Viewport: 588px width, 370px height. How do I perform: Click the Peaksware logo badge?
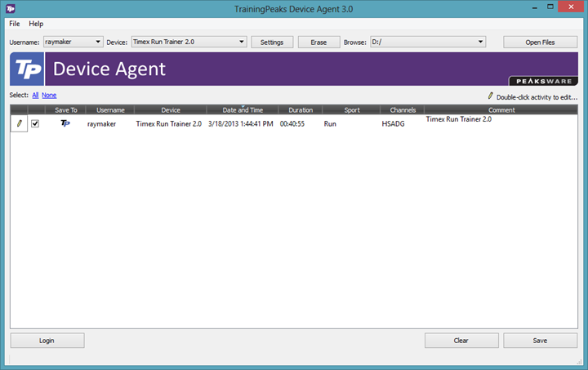pyautogui.click(x=543, y=81)
